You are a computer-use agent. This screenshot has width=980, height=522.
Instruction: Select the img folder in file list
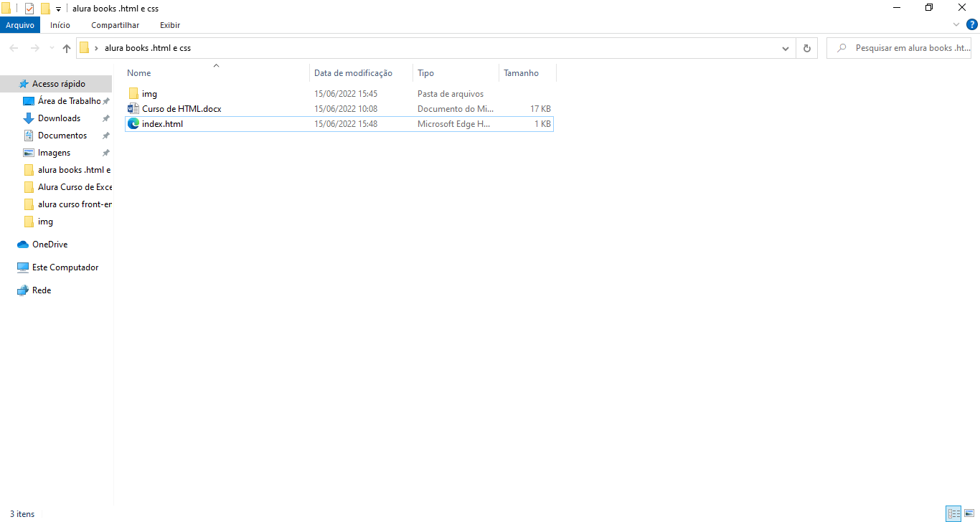339,94
